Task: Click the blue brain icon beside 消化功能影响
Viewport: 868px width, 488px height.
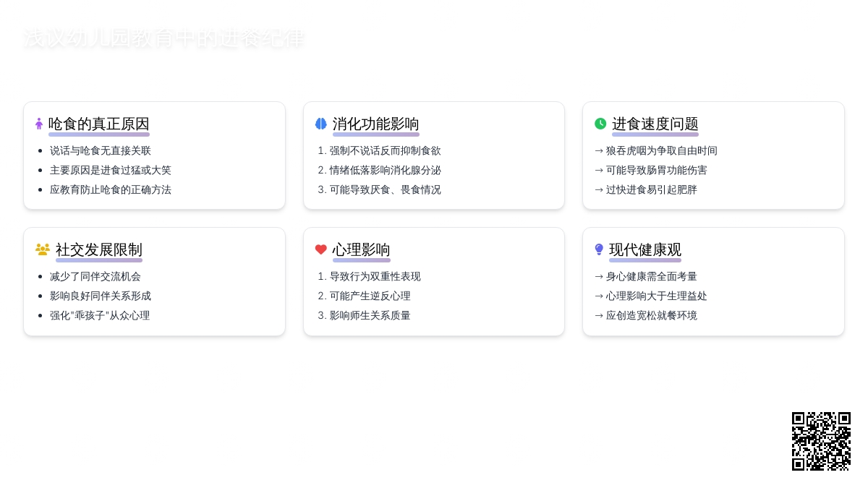Action: click(321, 124)
